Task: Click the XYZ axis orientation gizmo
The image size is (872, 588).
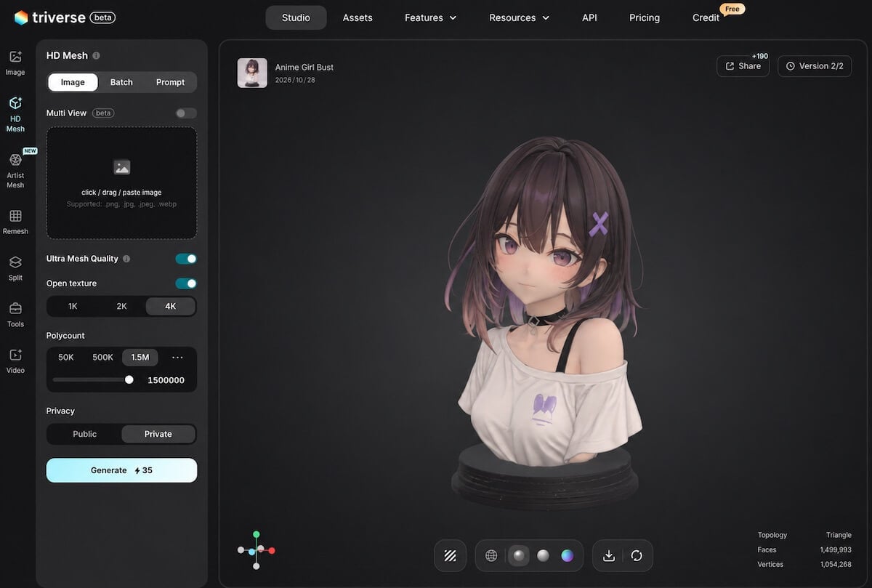Action: point(256,550)
